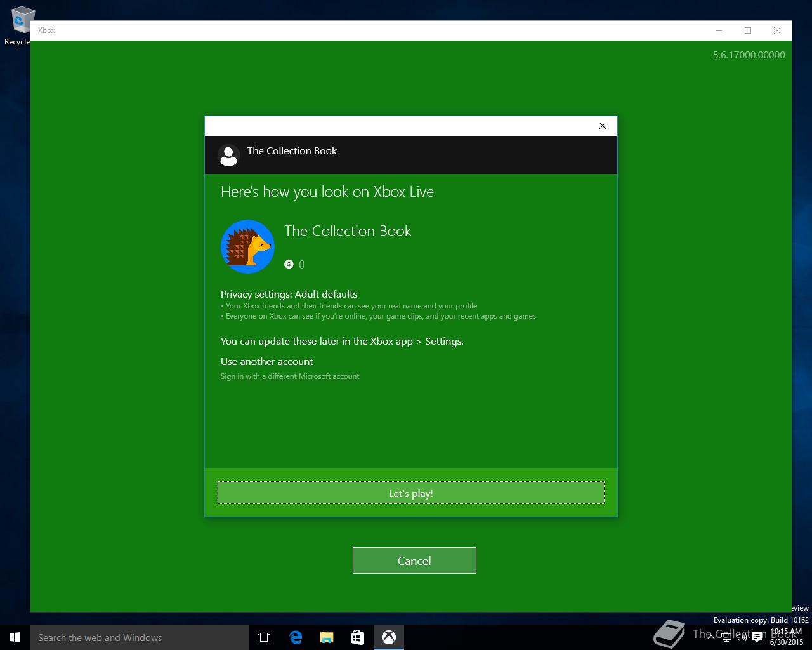Open the Windows Store from the taskbar
Viewport: 812px width, 650px height.
[x=358, y=637]
